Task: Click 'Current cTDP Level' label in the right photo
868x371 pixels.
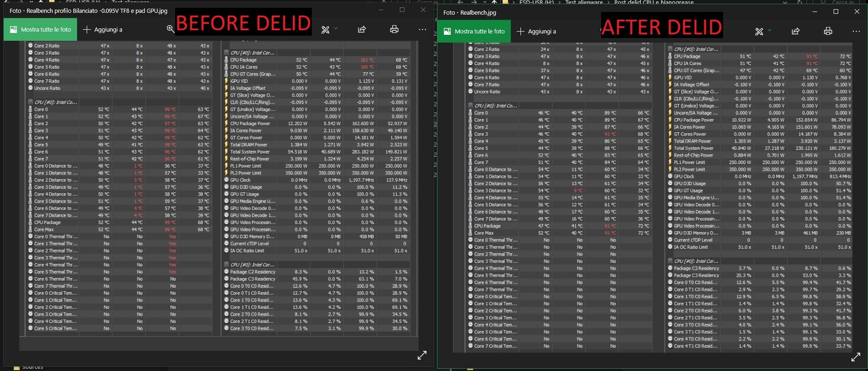Action: 693,240
